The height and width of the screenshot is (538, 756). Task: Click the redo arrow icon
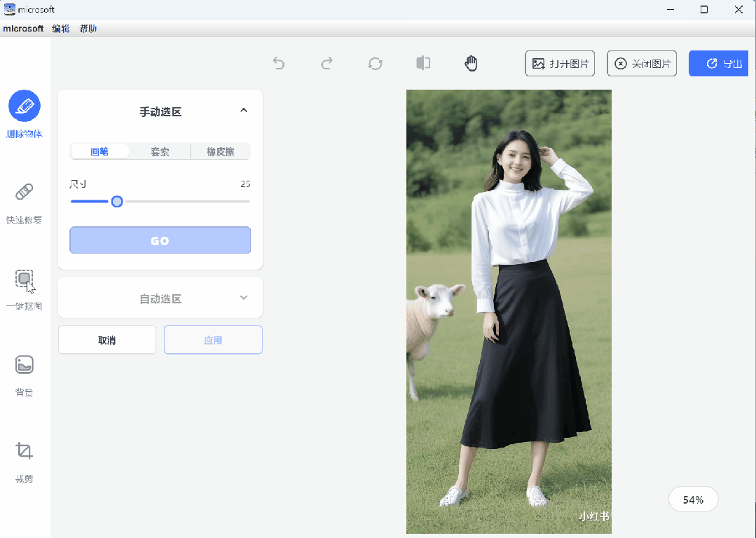point(327,63)
